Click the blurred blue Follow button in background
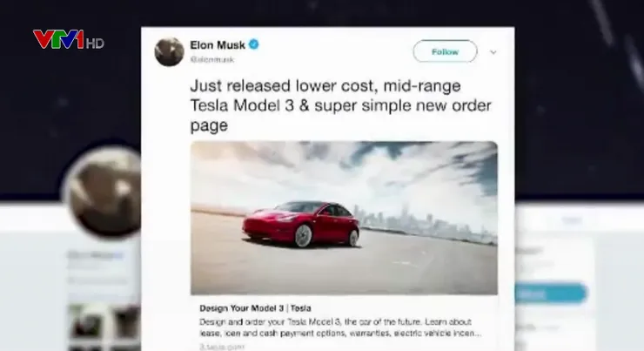The width and height of the screenshot is (644, 351). (x=550, y=294)
